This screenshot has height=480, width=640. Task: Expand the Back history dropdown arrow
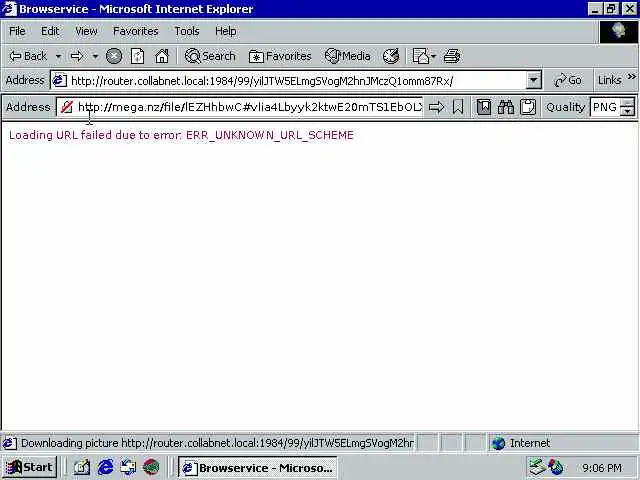coord(58,56)
